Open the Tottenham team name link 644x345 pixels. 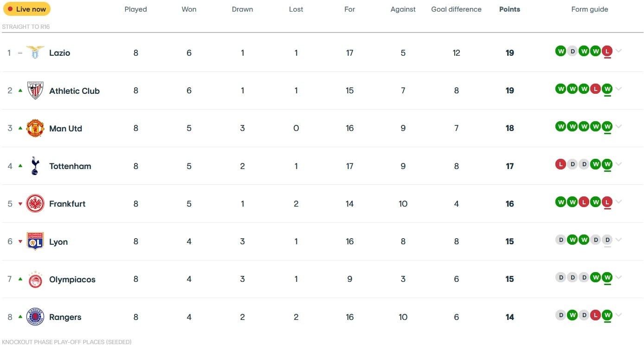click(70, 166)
